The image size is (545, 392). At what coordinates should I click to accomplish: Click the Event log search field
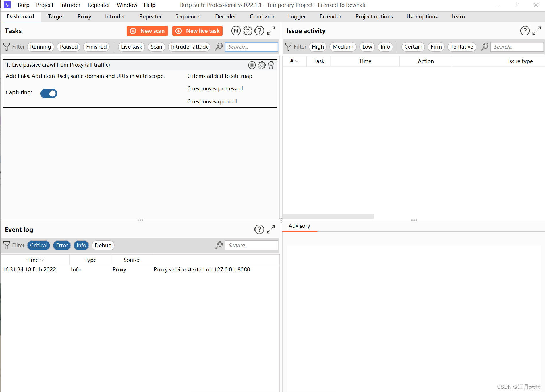(x=252, y=245)
